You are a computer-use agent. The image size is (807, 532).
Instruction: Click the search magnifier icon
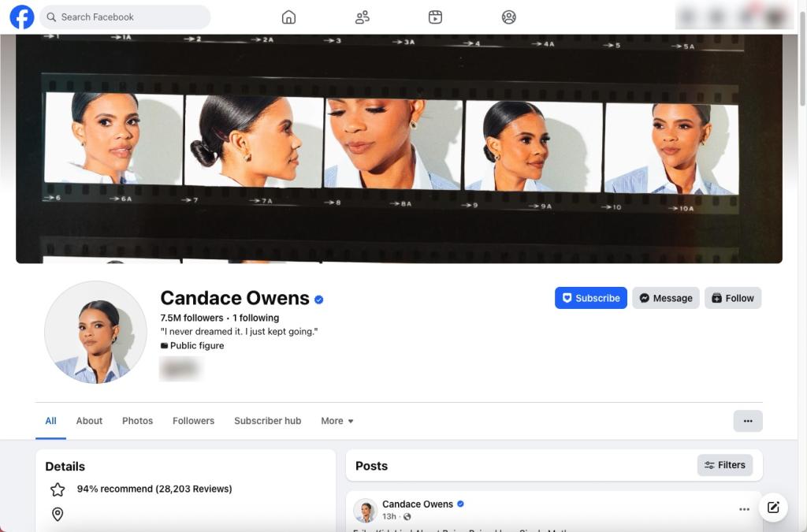(x=51, y=17)
